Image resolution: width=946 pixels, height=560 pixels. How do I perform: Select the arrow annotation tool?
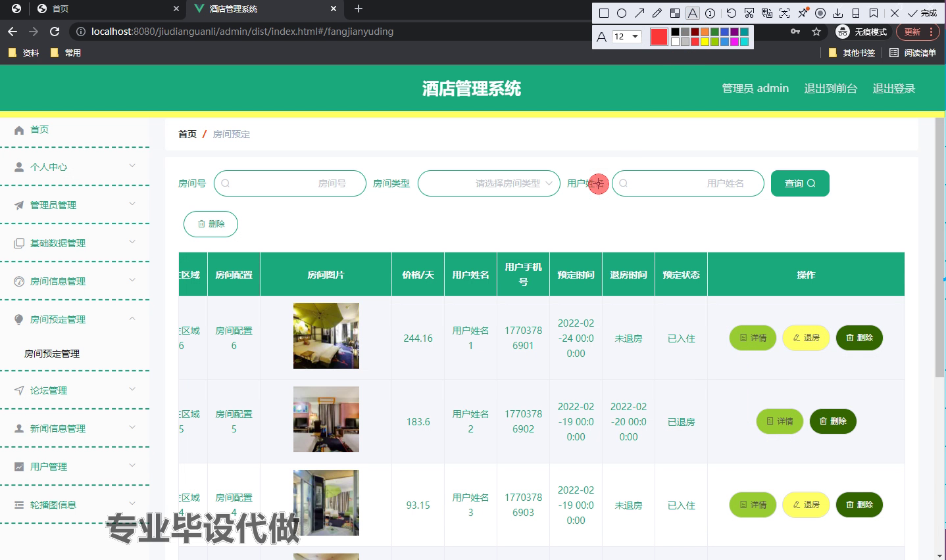pos(639,13)
